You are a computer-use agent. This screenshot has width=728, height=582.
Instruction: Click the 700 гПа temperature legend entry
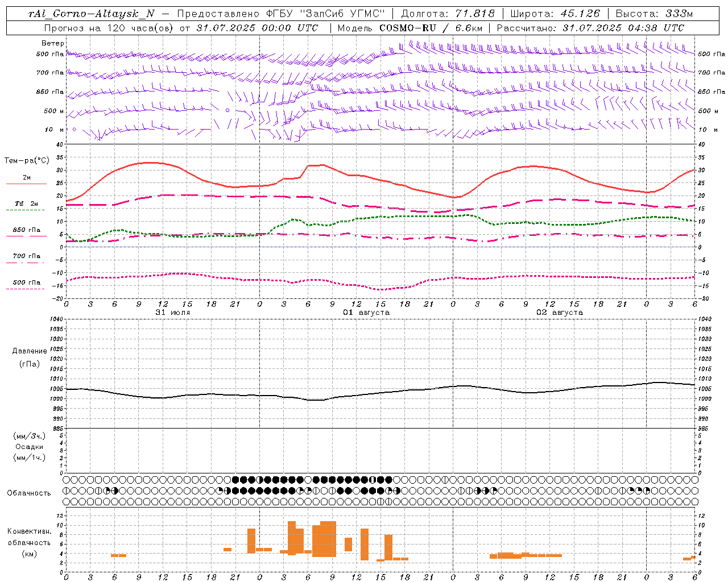26,256
